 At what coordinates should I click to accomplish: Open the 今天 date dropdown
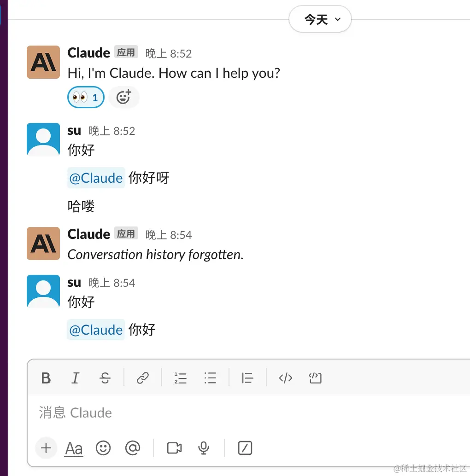320,19
